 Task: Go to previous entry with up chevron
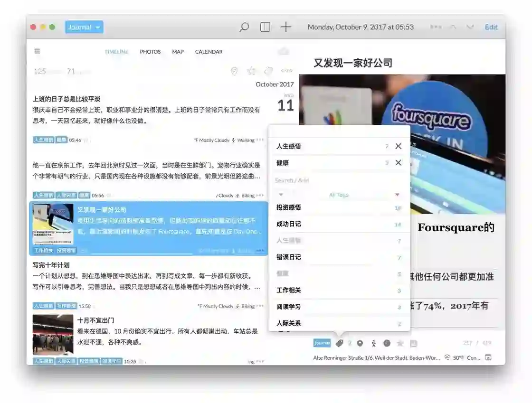click(453, 27)
